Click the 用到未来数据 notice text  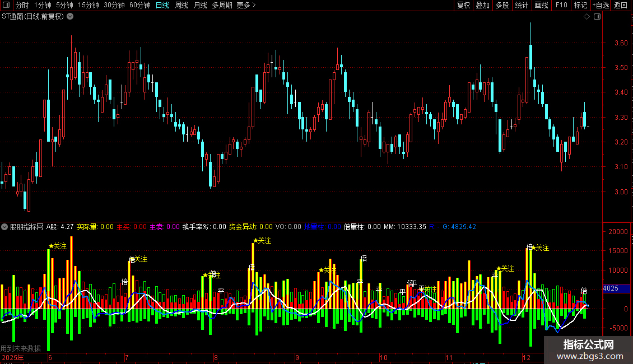click(x=21, y=348)
